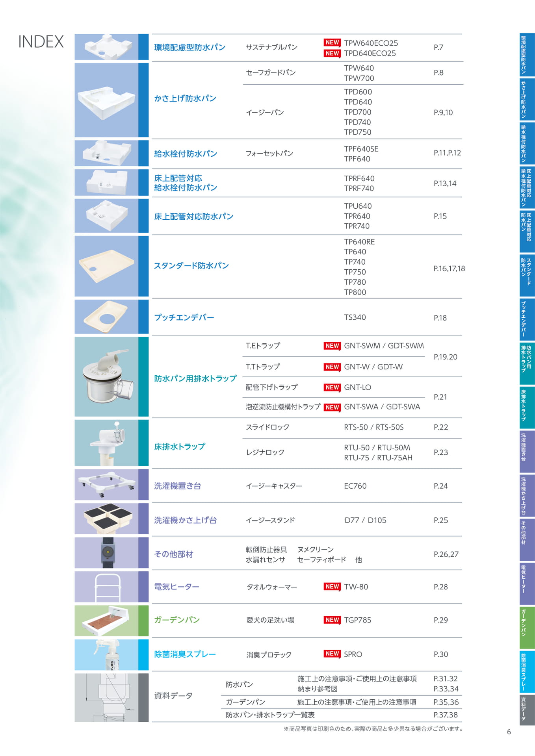535x756 pixels.
Task: Open the 防水パン用排水トラップ category heading
Action: click(195, 378)
